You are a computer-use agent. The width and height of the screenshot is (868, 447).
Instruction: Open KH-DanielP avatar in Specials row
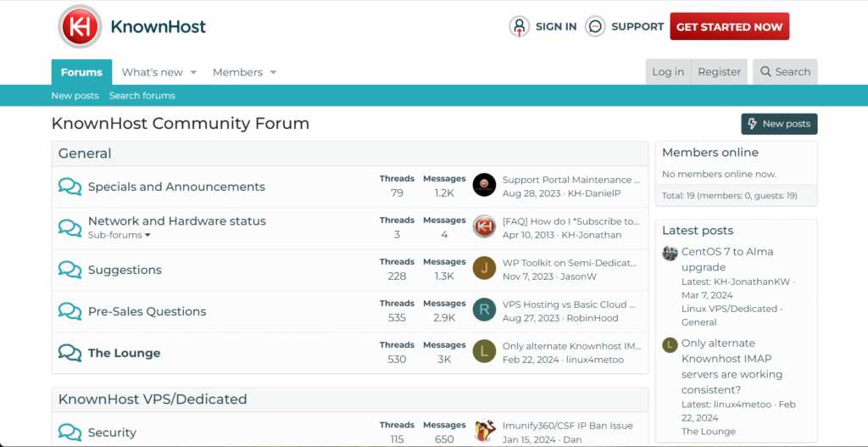[x=484, y=185]
